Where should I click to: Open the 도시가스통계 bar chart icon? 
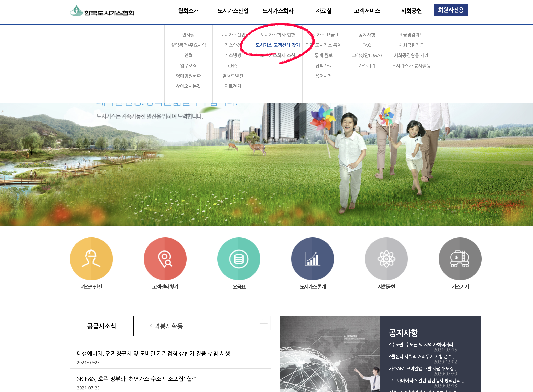(312, 259)
